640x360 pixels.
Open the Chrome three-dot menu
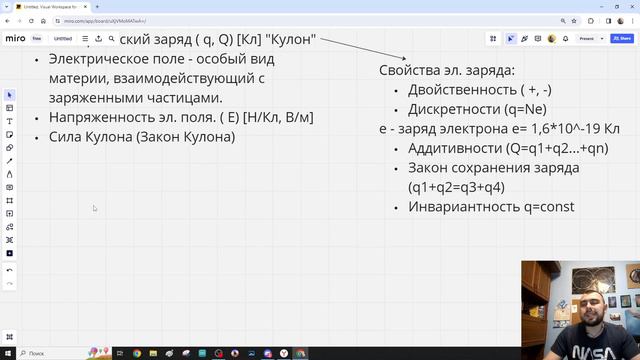click(633, 21)
